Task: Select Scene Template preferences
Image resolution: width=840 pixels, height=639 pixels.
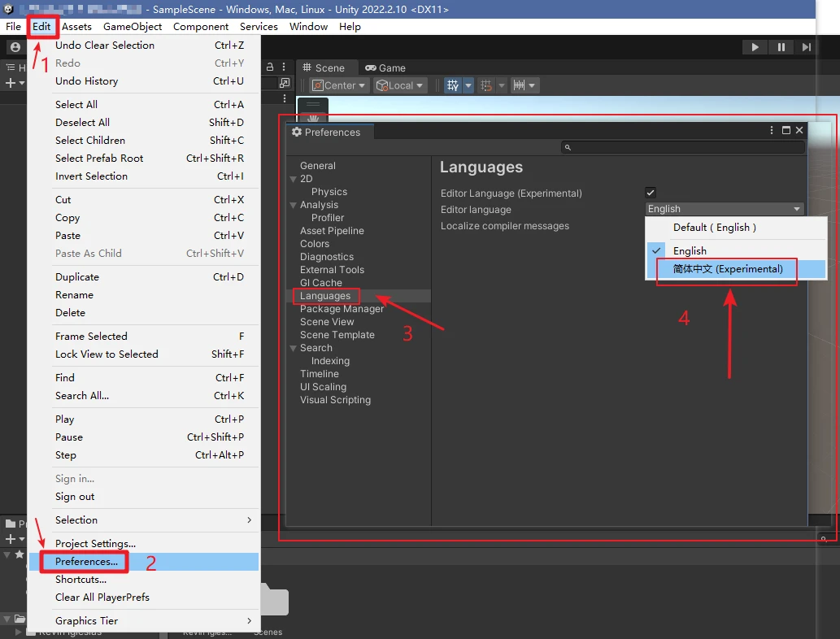Action: (x=337, y=335)
